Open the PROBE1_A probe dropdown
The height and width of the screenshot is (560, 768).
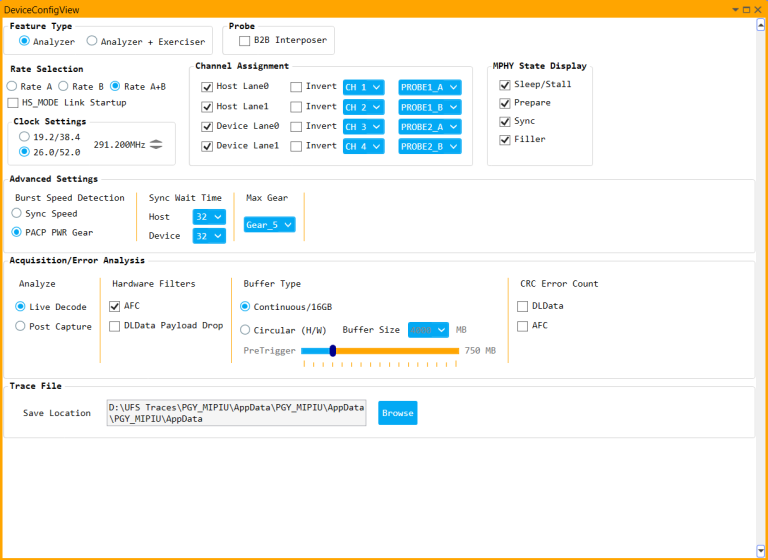(x=430, y=87)
